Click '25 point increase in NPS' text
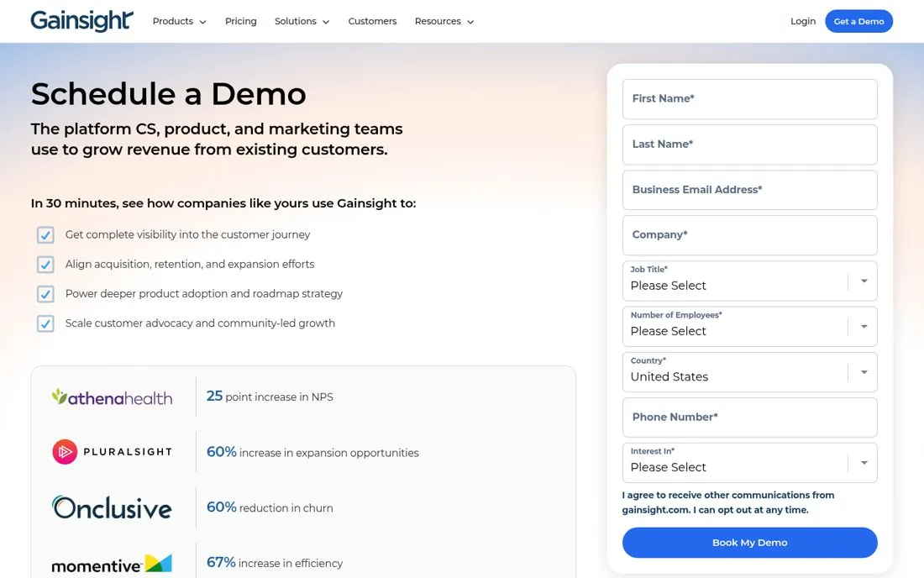This screenshot has width=924, height=578. tap(270, 397)
